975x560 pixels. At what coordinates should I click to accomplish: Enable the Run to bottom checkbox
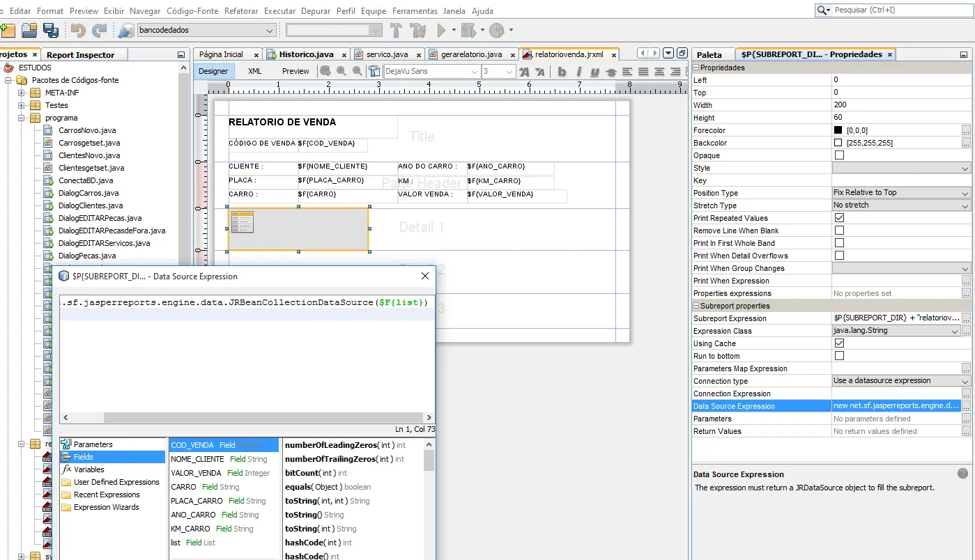tap(839, 356)
